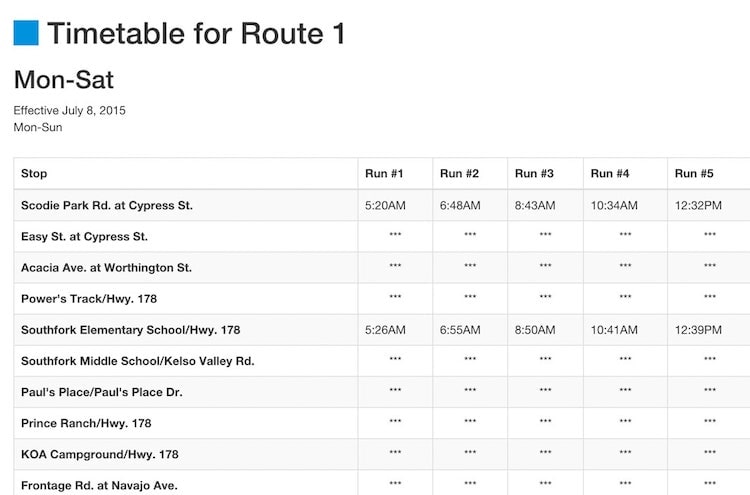Click the Acacia Ave. at Worthington St. stop

click(x=106, y=268)
